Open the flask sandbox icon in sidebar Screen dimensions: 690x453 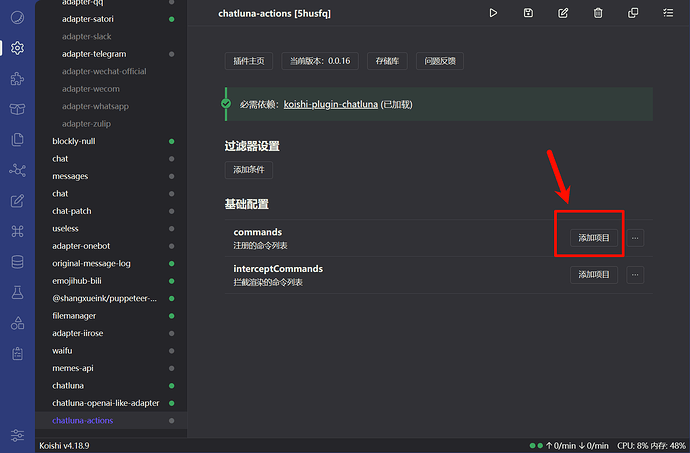[17, 293]
